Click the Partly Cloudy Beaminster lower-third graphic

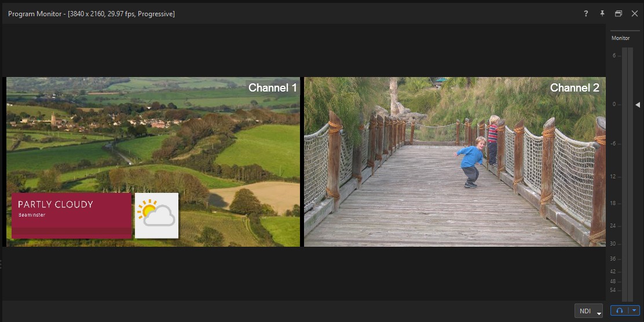click(71, 215)
